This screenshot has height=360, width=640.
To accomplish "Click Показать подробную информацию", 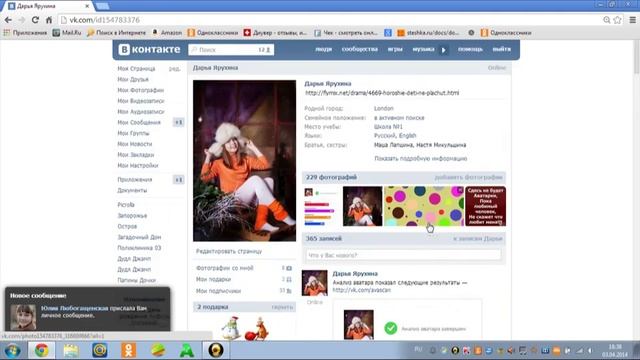I will 421,158.
